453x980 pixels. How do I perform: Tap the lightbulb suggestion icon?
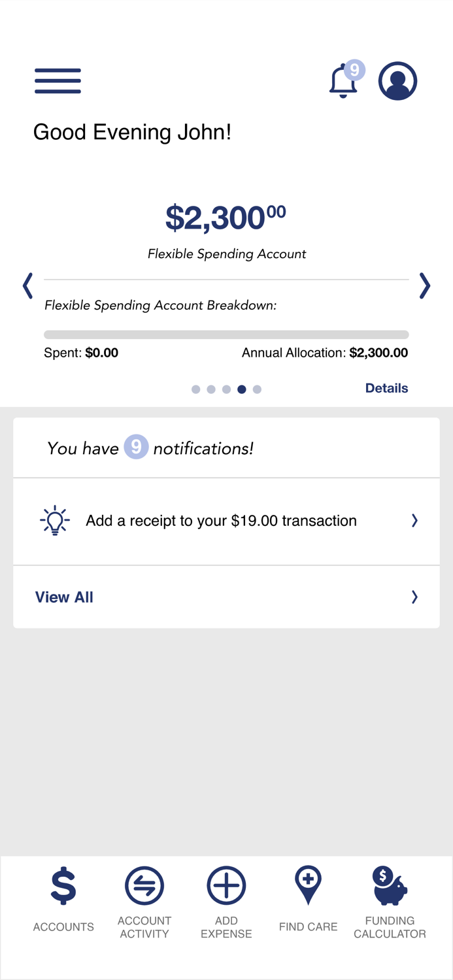tap(54, 521)
